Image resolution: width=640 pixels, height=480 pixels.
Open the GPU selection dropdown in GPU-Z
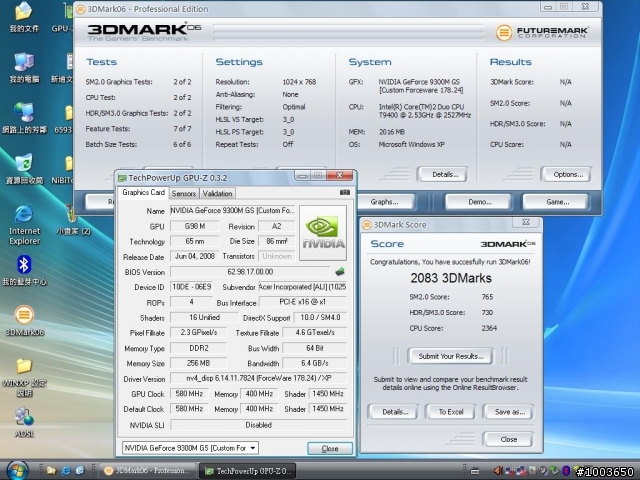(190, 448)
